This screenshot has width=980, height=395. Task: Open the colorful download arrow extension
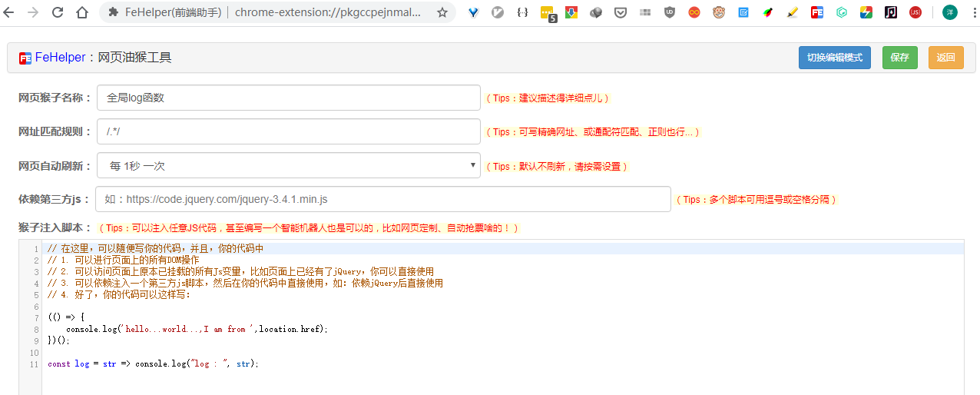point(571,12)
